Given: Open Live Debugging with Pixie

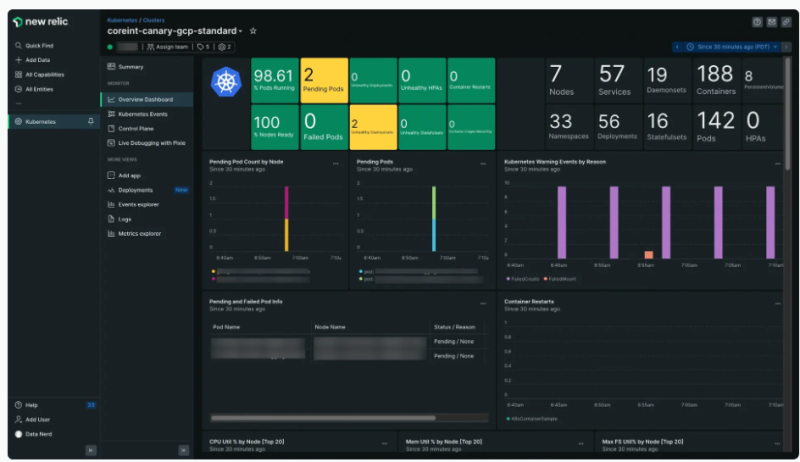Looking at the screenshot, I should (147, 143).
